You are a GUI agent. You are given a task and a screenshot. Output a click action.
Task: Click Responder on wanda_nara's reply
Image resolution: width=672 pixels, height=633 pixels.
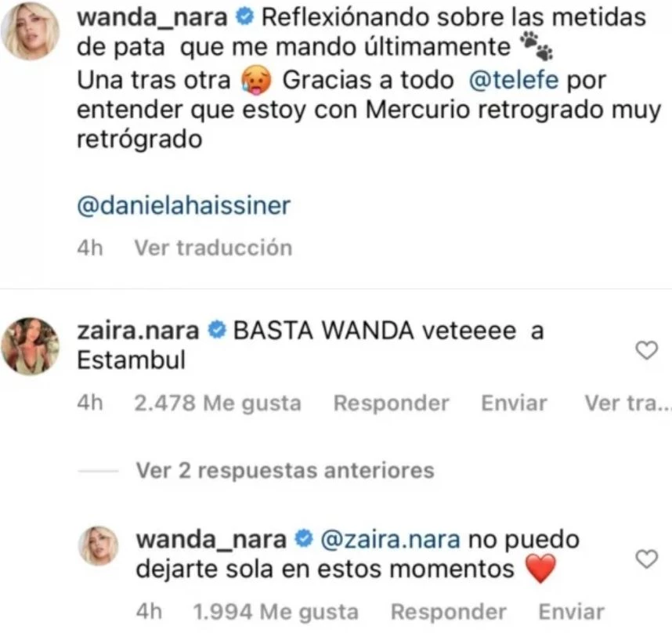pyautogui.click(x=448, y=612)
